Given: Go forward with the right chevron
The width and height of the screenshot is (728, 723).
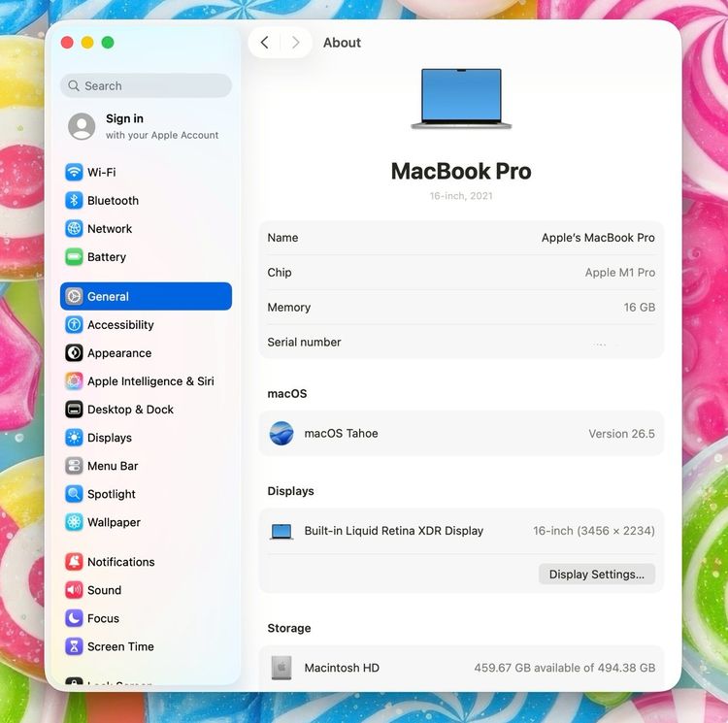Looking at the screenshot, I should pos(296,43).
